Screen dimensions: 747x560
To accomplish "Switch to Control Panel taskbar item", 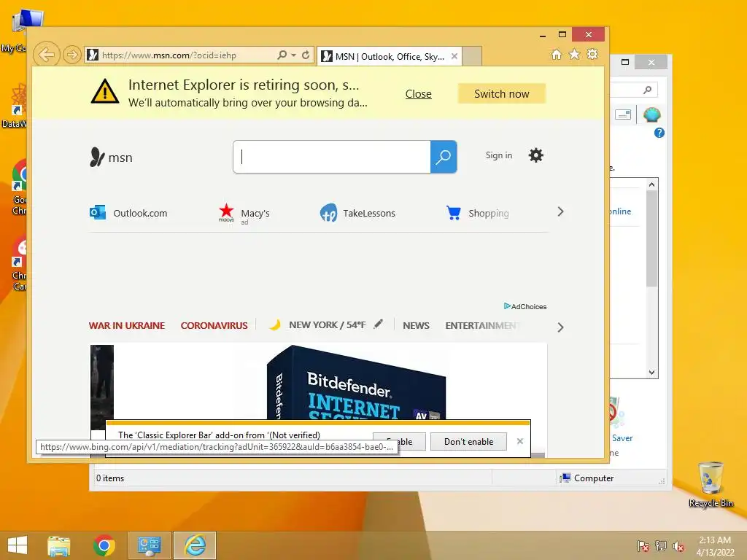I will (x=149, y=545).
